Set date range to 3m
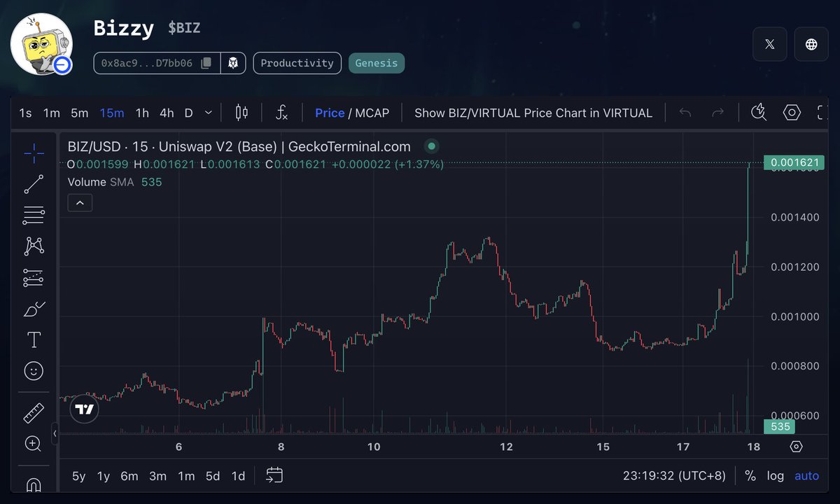 [157, 476]
